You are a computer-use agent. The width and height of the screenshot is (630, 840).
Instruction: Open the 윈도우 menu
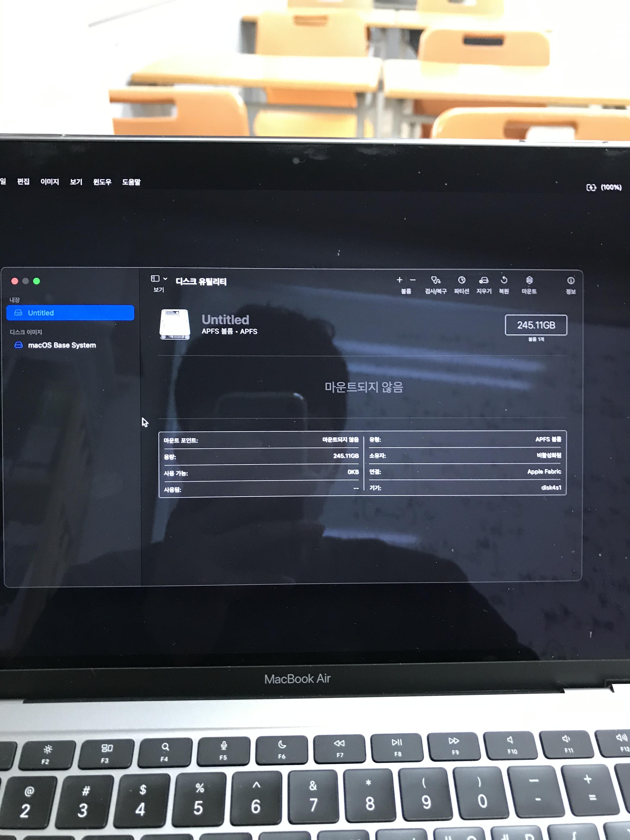coord(102,182)
